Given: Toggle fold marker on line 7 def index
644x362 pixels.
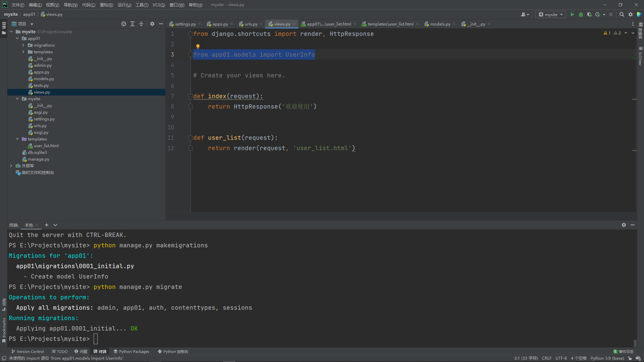Looking at the screenshot, I should click(191, 96).
